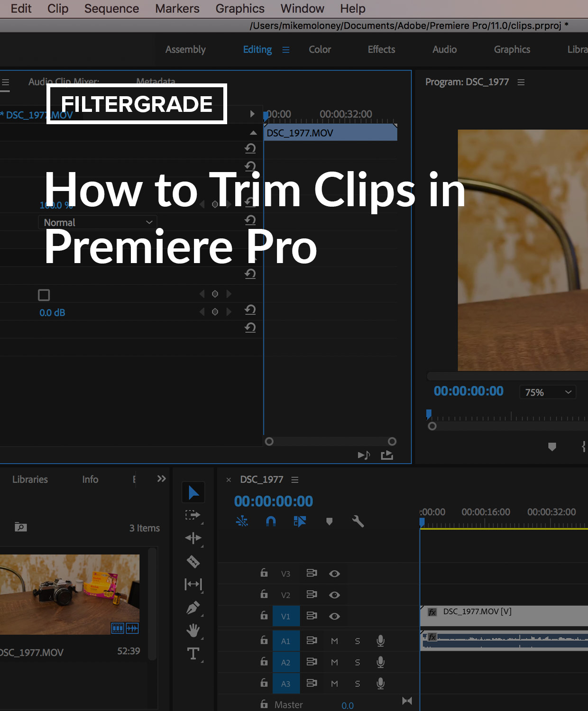
Task: Click find bin search icon
Action: [20, 527]
